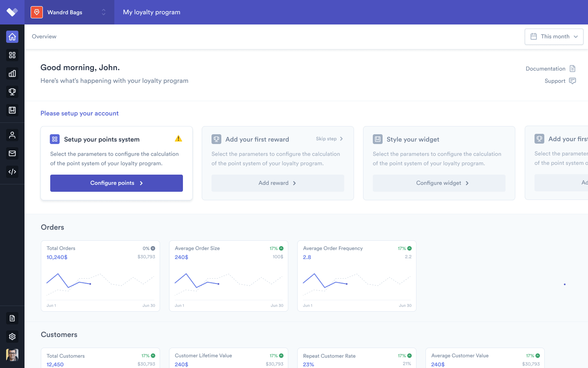Image resolution: width=588 pixels, height=368 pixels.
Task: Click Average Order Frequency 17% green arrow
Action: pyautogui.click(x=409, y=248)
